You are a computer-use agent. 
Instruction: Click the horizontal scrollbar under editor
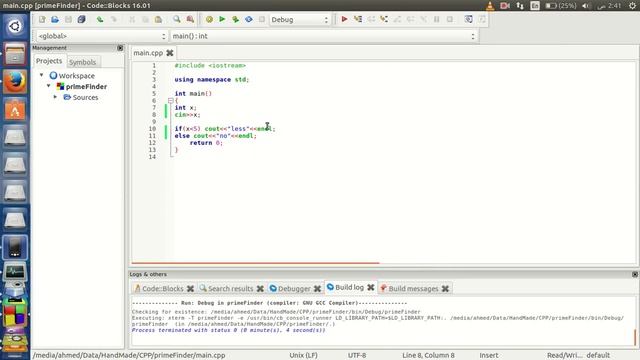pos(256,263)
